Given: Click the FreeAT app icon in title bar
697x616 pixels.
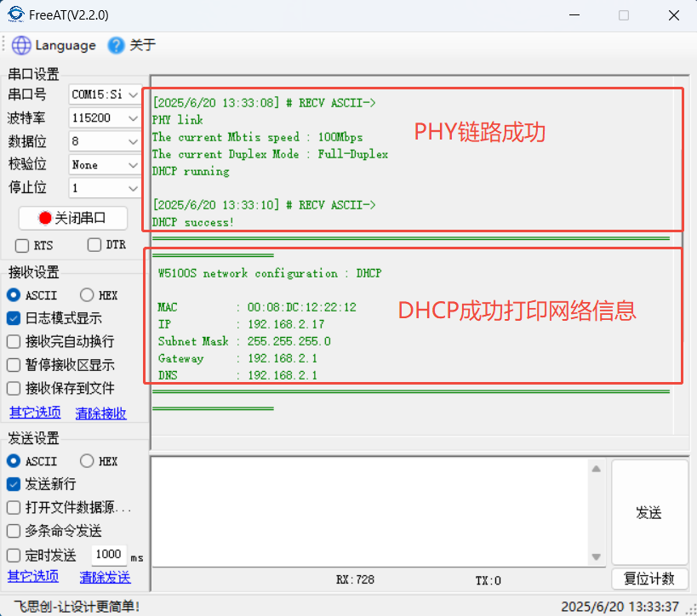Looking at the screenshot, I should tap(16, 15).
